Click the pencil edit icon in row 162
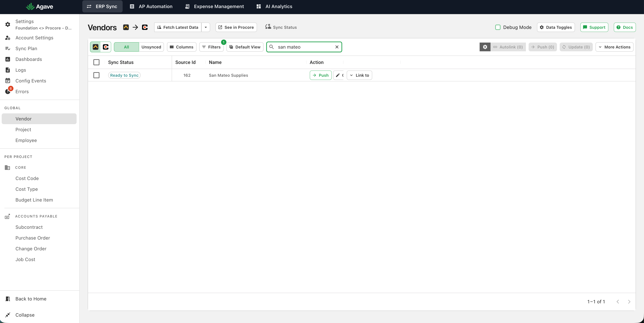644x323 pixels. click(x=338, y=75)
